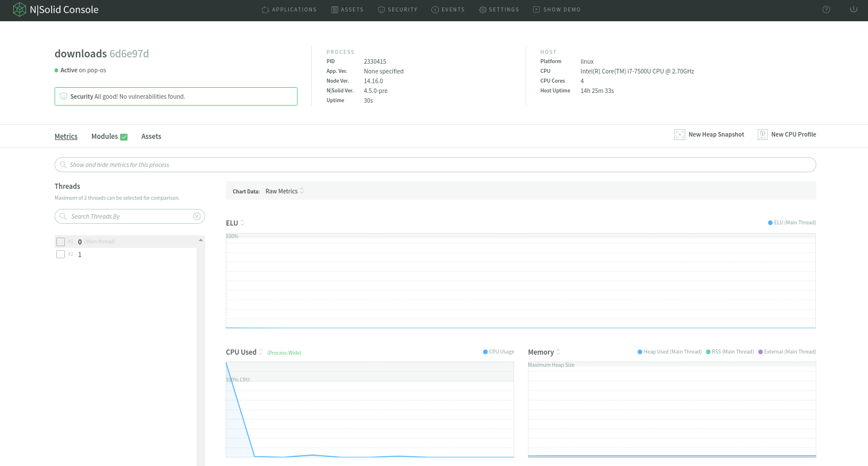Click the thread list scrollbar up arrow
868x466 pixels.
point(200,240)
